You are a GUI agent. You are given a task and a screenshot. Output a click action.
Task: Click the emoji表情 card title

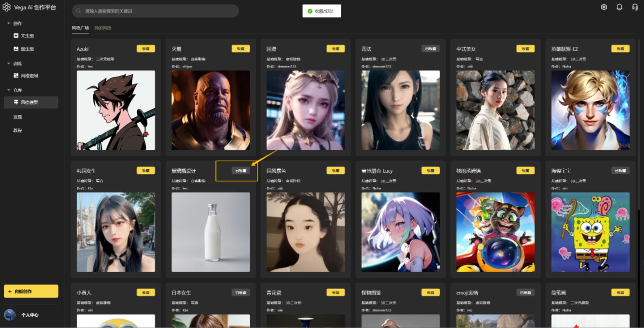point(467,293)
